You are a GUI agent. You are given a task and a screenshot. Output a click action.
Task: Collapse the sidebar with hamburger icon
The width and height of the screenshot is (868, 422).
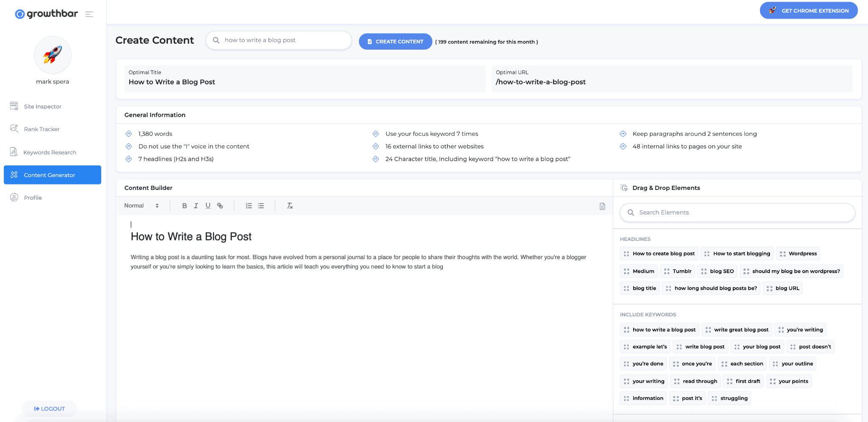[x=89, y=14]
